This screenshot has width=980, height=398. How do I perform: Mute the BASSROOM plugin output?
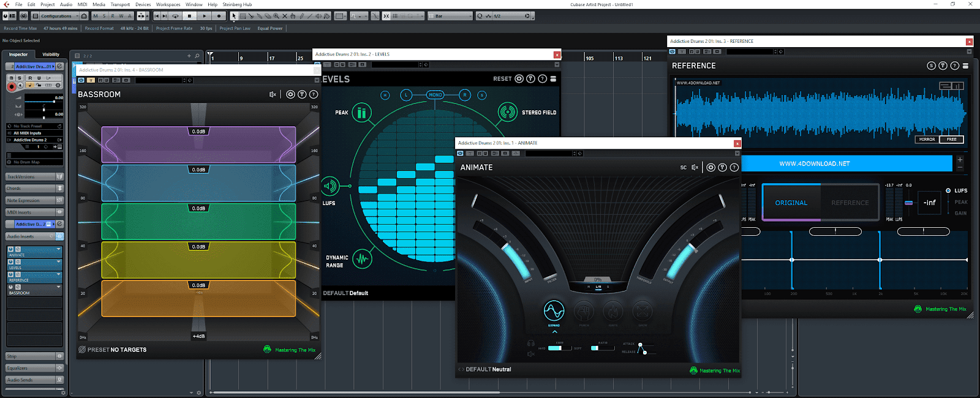(273, 94)
